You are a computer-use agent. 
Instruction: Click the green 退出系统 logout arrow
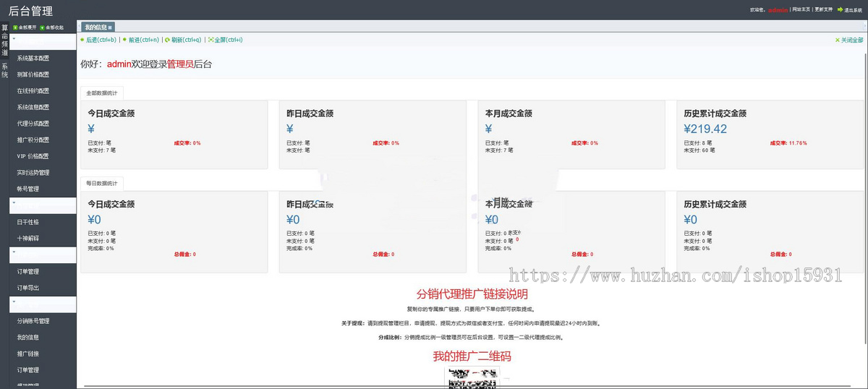(x=840, y=10)
